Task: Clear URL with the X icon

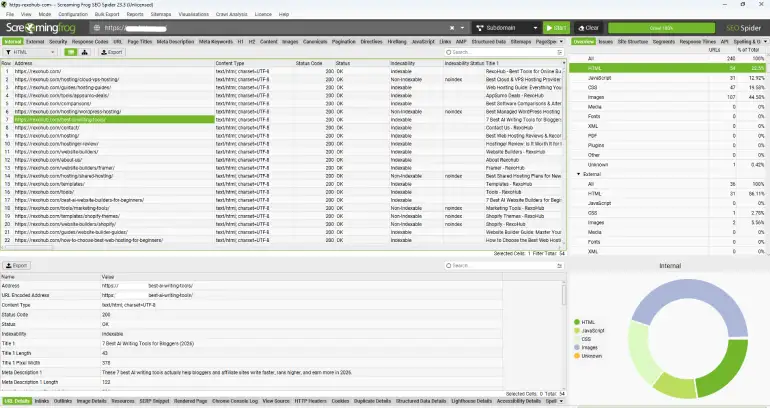Action: [452, 28]
